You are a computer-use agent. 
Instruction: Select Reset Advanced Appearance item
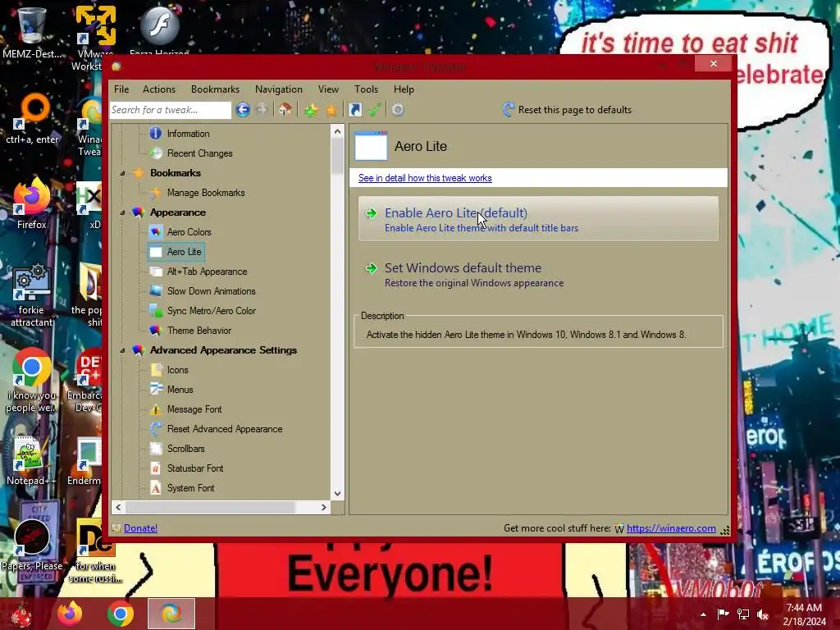pos(225,429)
